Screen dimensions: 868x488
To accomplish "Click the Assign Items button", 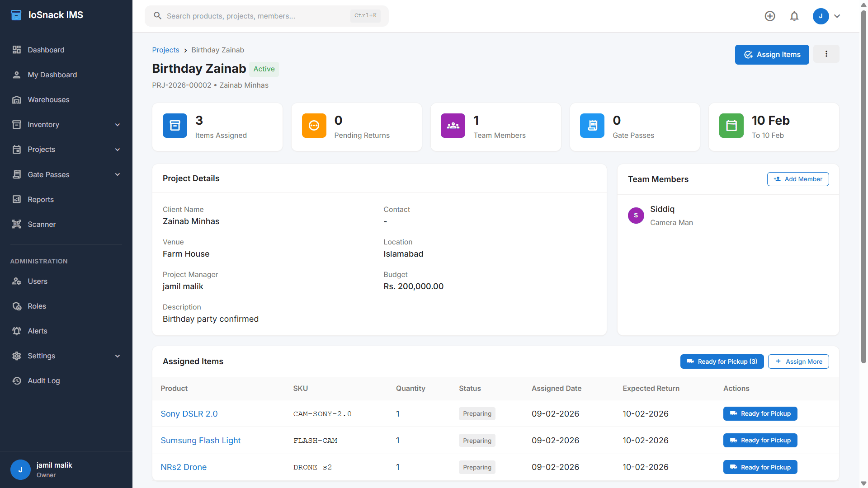I will click(772, 54).
